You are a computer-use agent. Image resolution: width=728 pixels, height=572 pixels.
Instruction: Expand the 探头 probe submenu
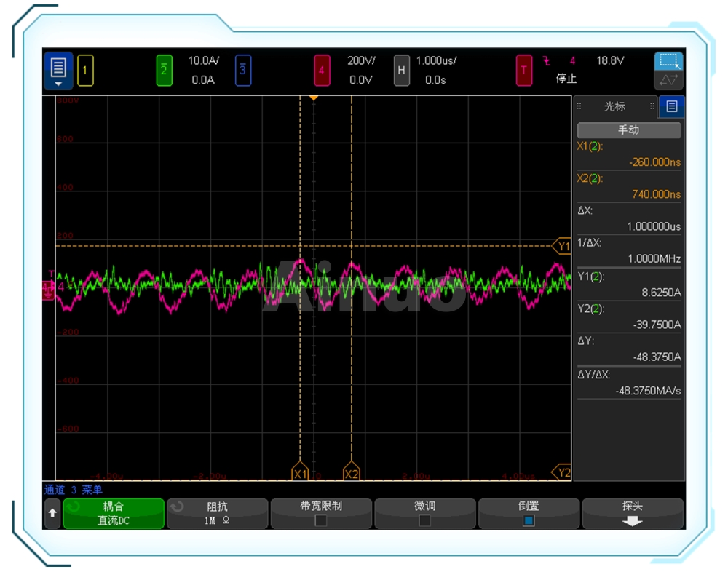(x=632, y=513)
